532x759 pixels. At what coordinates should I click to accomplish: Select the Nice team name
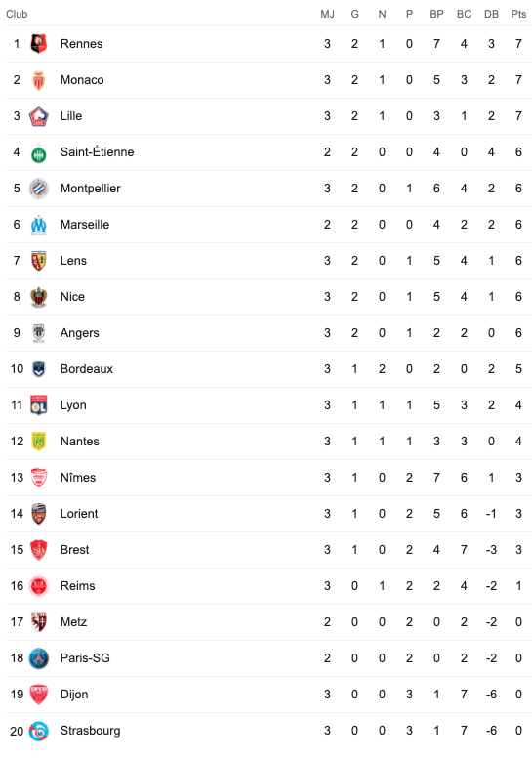(72, 297)
